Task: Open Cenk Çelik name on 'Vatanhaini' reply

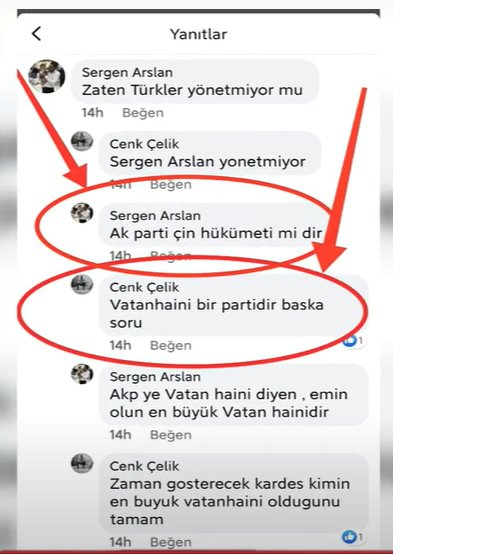Action: [x=144, y=287]
